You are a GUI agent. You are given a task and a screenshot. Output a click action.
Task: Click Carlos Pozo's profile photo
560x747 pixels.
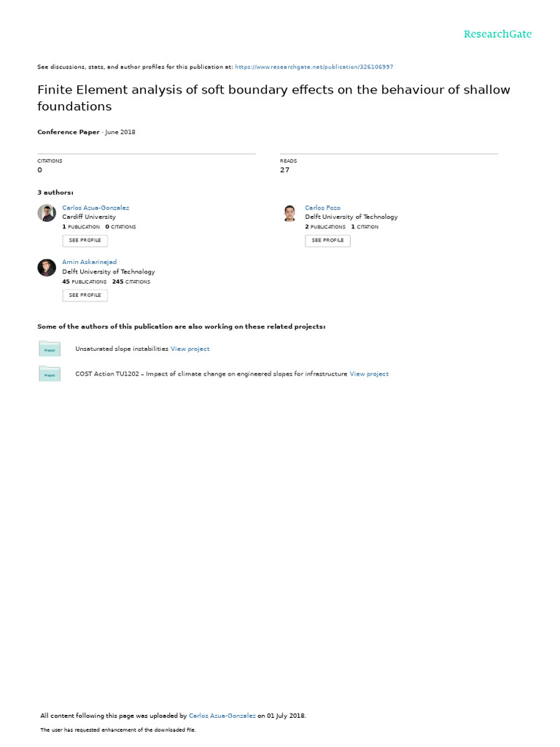pyautogui.click(x=289, y=213)
